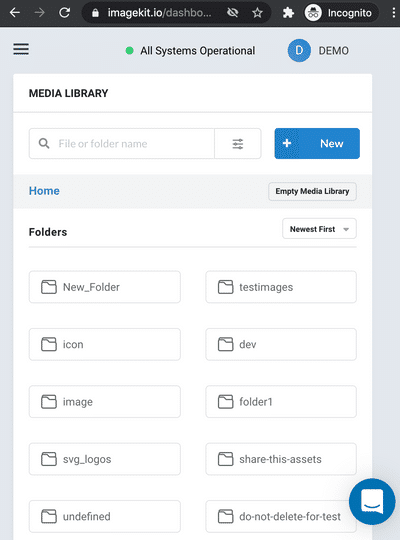The height and width of the screenshot is (540, 400).
Task: Click the DEMO account avatar
Action: (x=299, y=51)
